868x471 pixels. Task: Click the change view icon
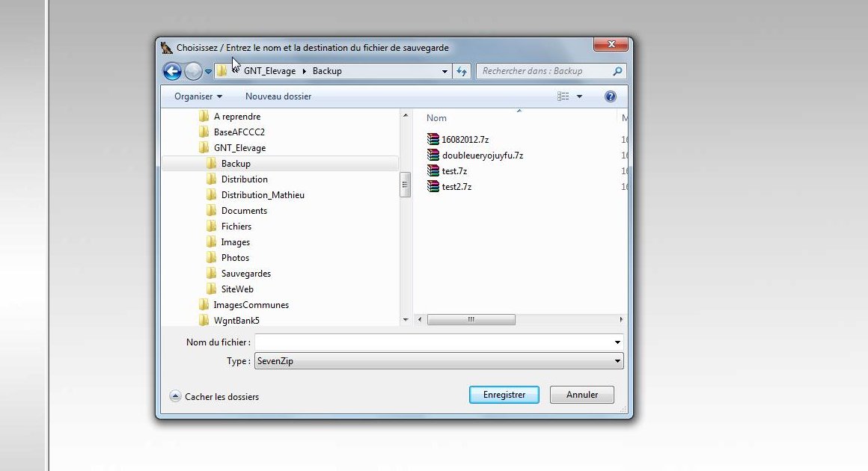coord(563,96)
